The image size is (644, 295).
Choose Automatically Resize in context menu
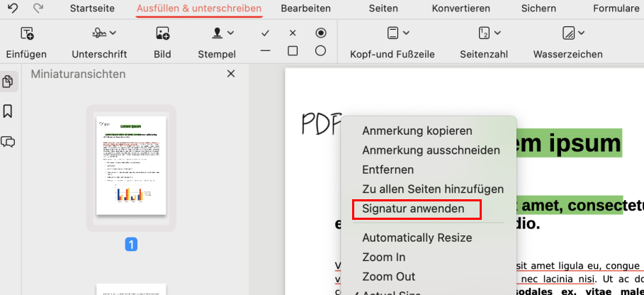tap(417, 238)
